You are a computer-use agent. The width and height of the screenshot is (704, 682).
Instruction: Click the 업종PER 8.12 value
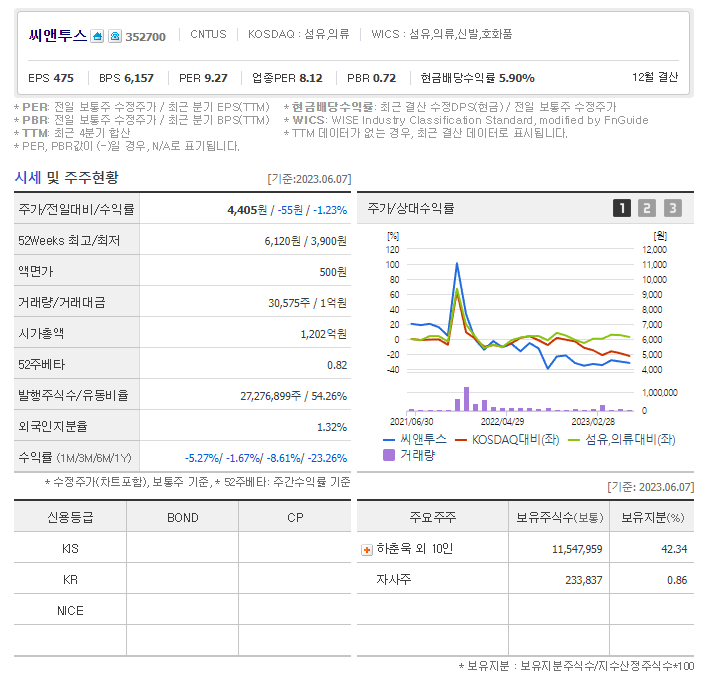[x=287, y=78]
